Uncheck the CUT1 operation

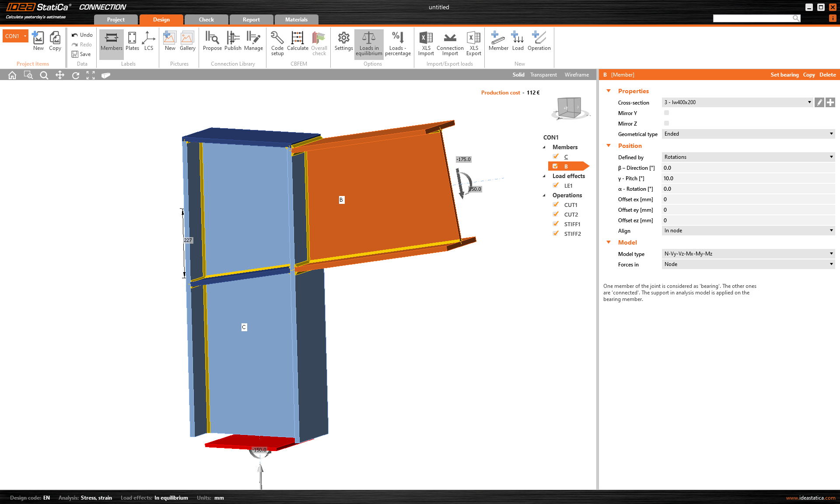pos(556,205)
